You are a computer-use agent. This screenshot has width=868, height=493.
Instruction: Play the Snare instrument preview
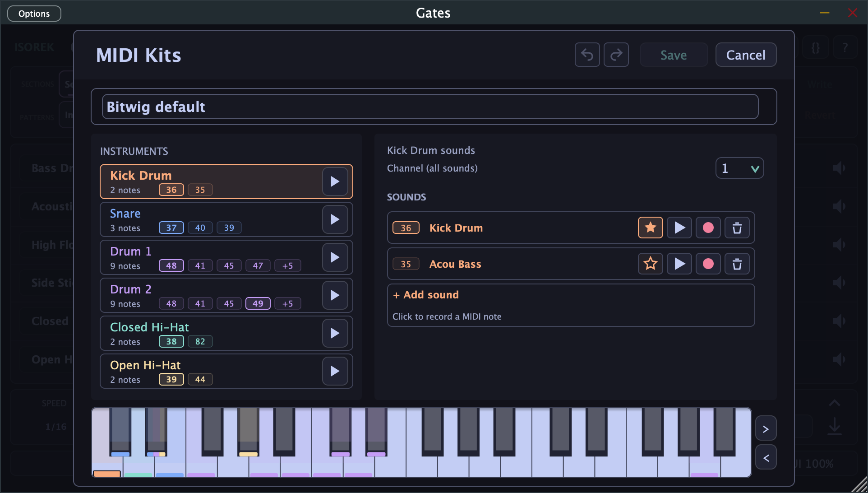[x=335, y=219]
